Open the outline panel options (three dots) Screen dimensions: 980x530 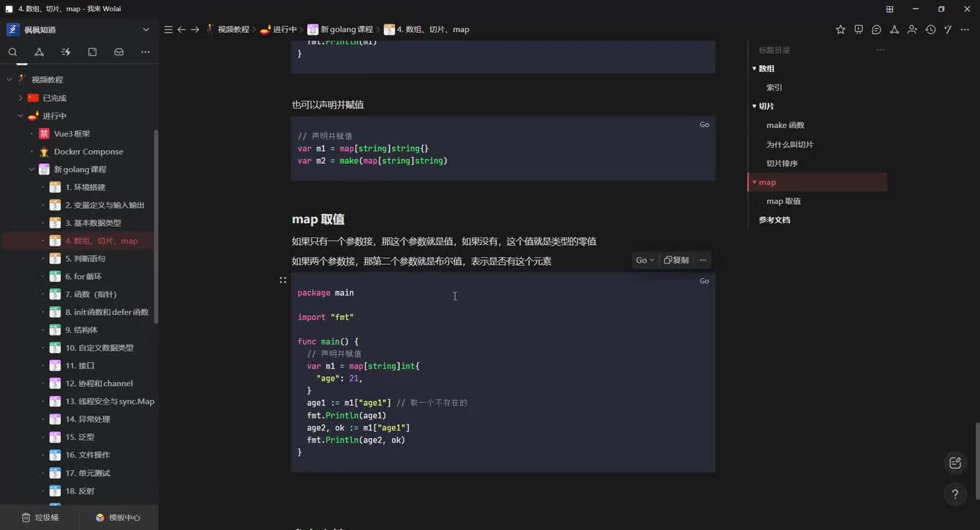click(880, 50)
